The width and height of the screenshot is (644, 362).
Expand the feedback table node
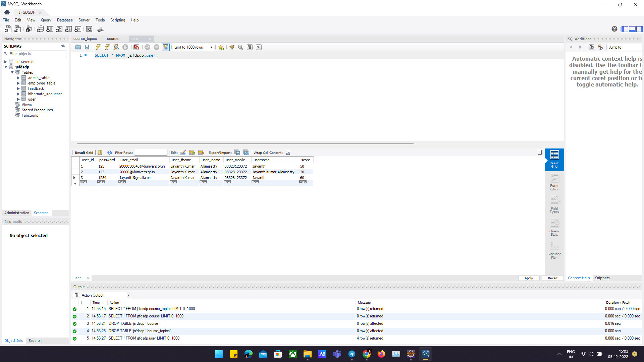pyautogui.click(x=18, y=88)
